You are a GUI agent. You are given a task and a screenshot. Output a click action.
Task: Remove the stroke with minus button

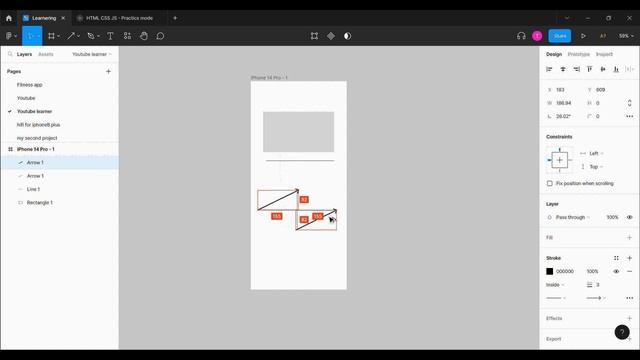click(x=629, y=271)
